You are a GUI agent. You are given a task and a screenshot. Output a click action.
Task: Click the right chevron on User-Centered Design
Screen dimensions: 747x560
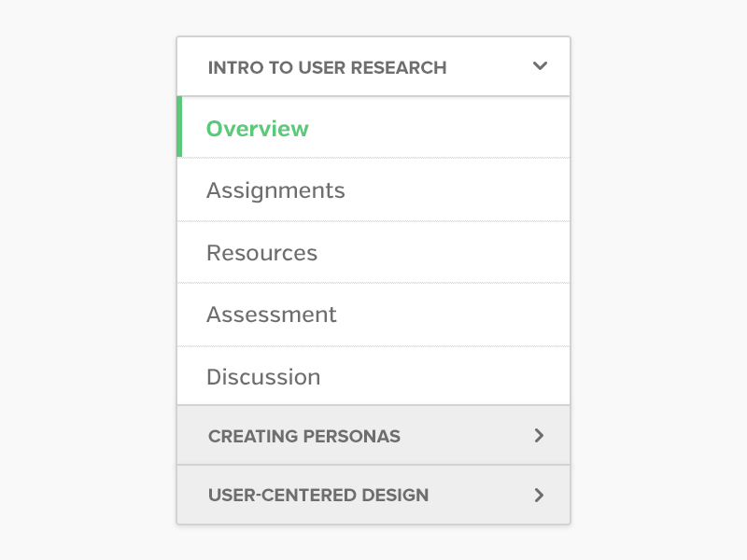click(539, 495)
